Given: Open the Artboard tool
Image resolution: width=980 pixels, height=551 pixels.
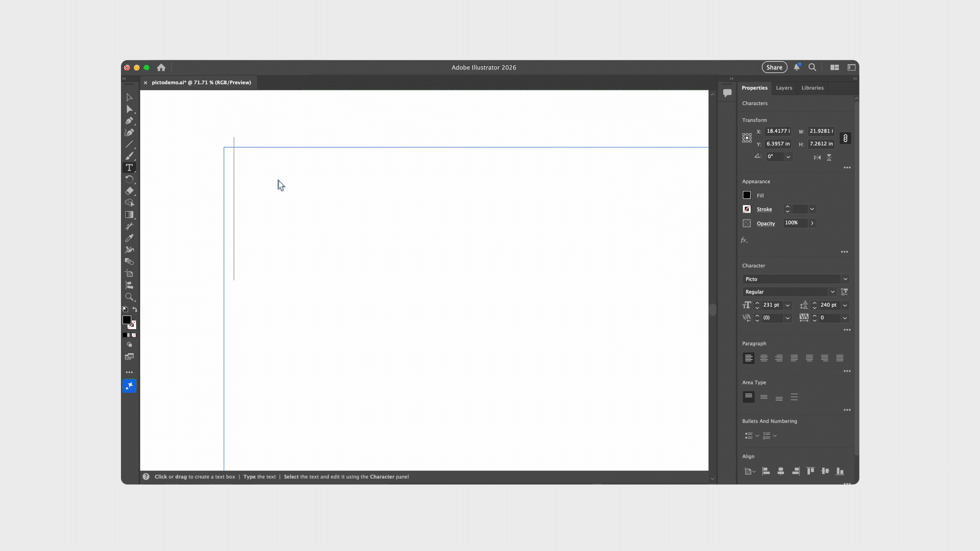Looking at the screenshot, I should (x=129, y=273).
